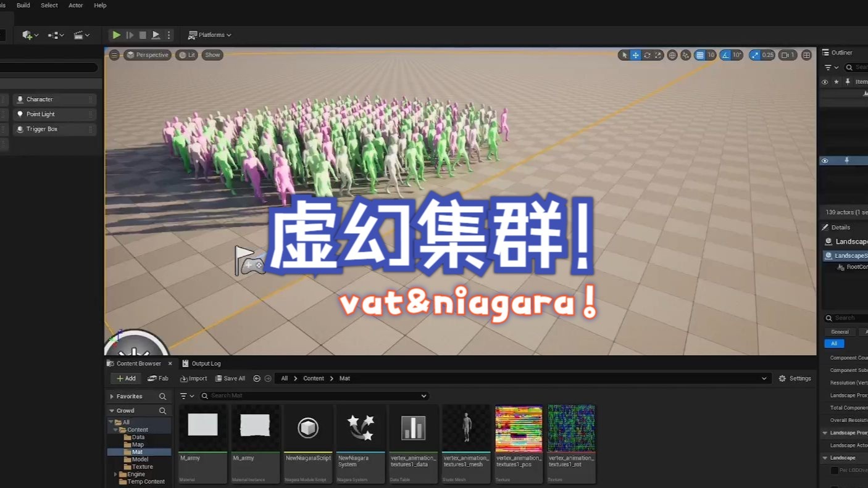Click Save All in Content Browser
The width and height of the screenshot is (868, 488).
[x=230, y=378]
